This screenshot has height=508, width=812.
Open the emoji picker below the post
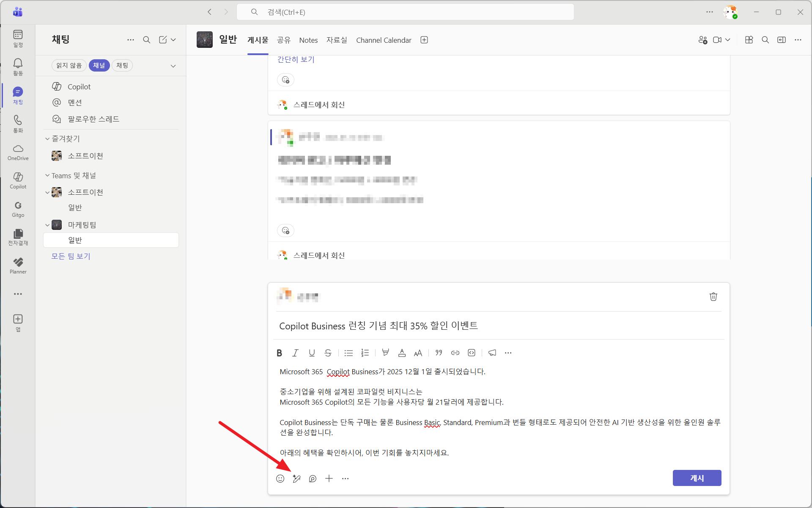coord(280,478)
